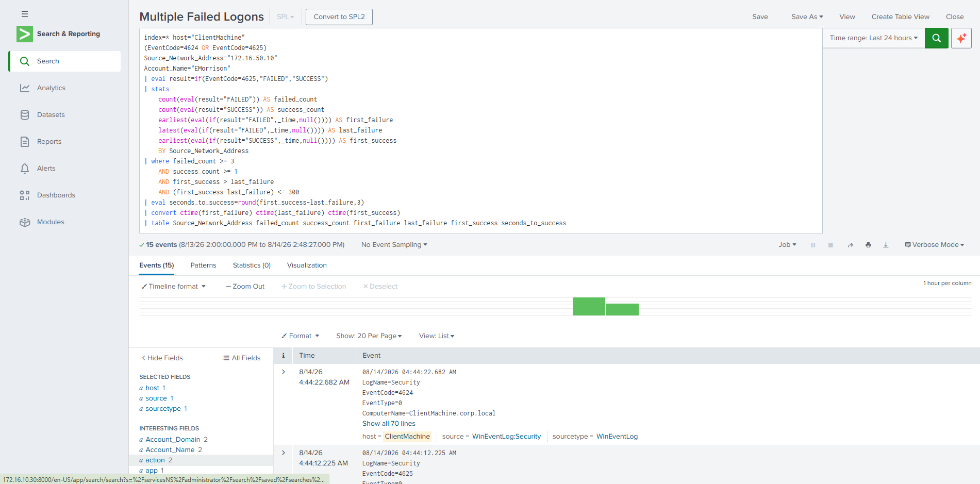Click the shorter green timeline bar

[622, 310]
